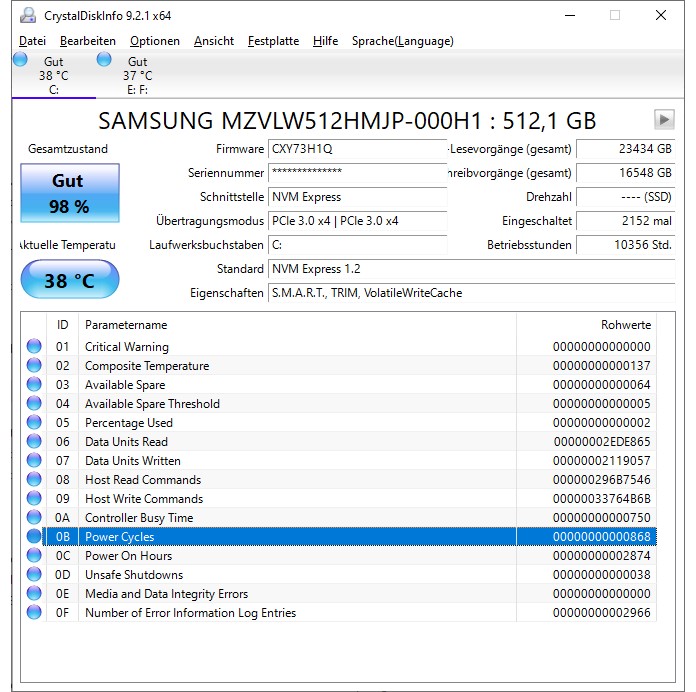Screen dimensions: 696x692
Task: Click the Parametername column header
Action: tap(297, 324)
